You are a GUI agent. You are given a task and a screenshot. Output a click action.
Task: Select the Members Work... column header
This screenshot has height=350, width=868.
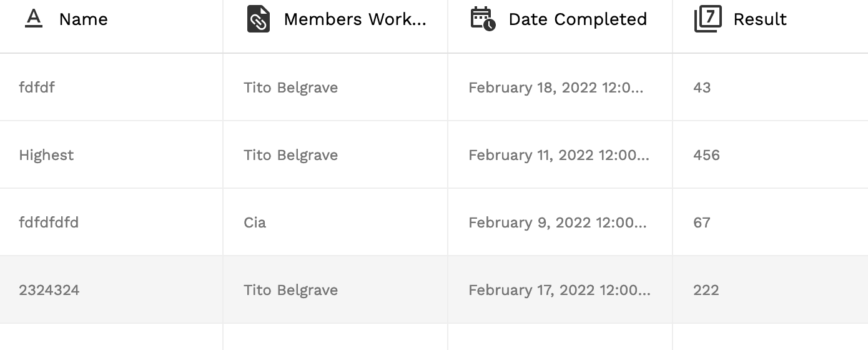pos(355,19)
